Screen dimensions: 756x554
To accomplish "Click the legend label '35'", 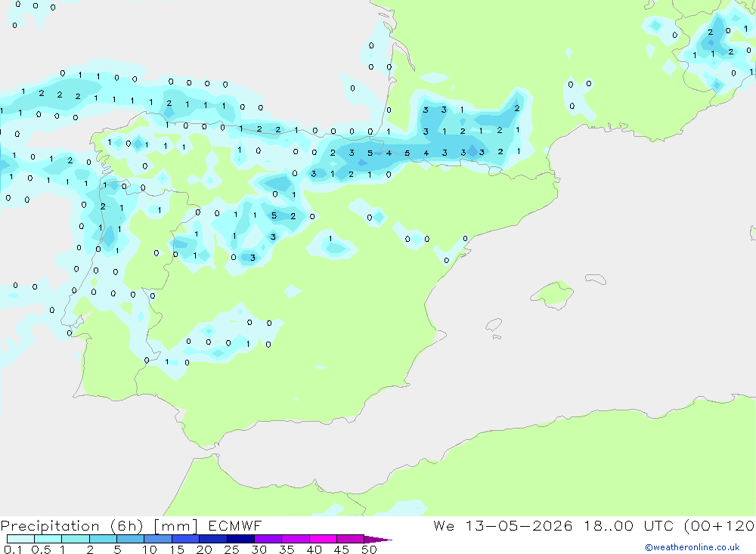I will [x=287, y=549].
